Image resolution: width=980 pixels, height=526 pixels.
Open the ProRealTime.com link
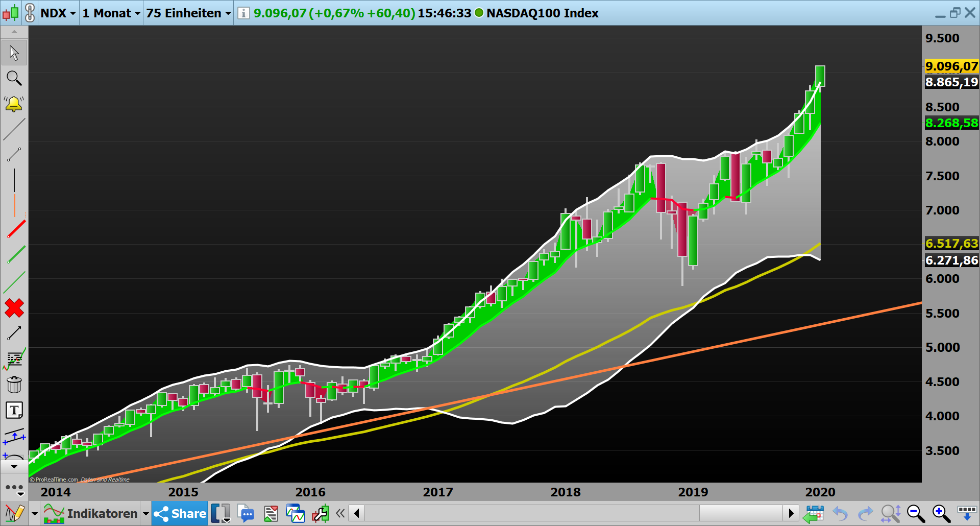pyautogui.click(x=54, y=480)
